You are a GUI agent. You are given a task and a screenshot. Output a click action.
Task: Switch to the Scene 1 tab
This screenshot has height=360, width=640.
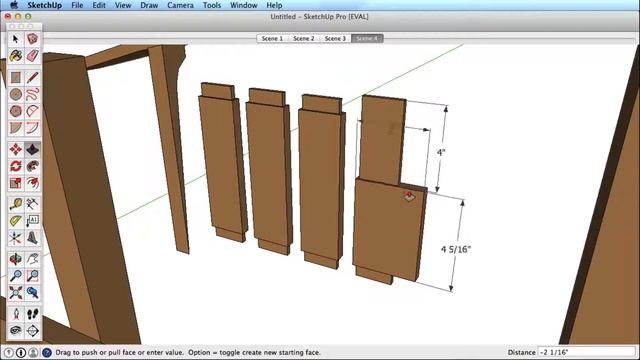point(272,38)
